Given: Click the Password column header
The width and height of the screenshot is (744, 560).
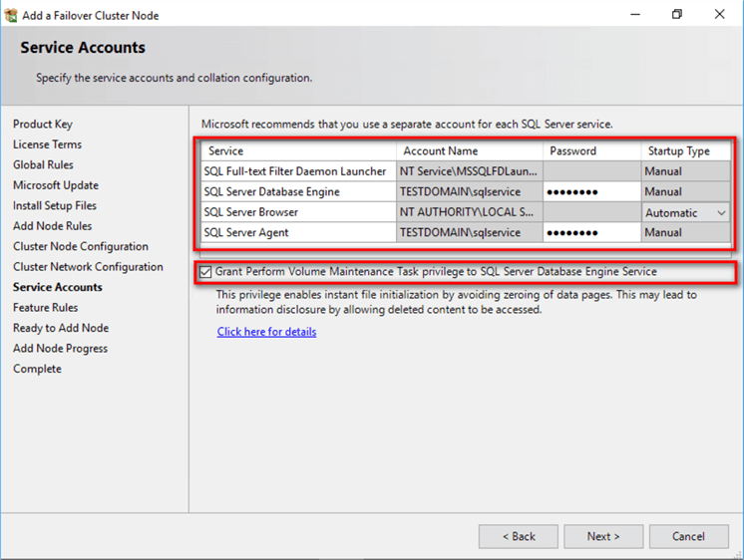Looking at the screenshot, I should [591, 151].
